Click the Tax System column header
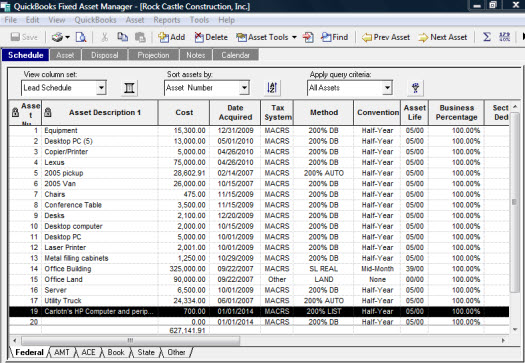525x363 pixels. 277,113
